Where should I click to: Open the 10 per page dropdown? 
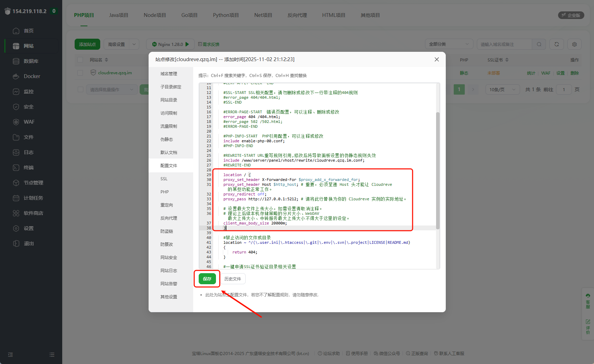502,89
